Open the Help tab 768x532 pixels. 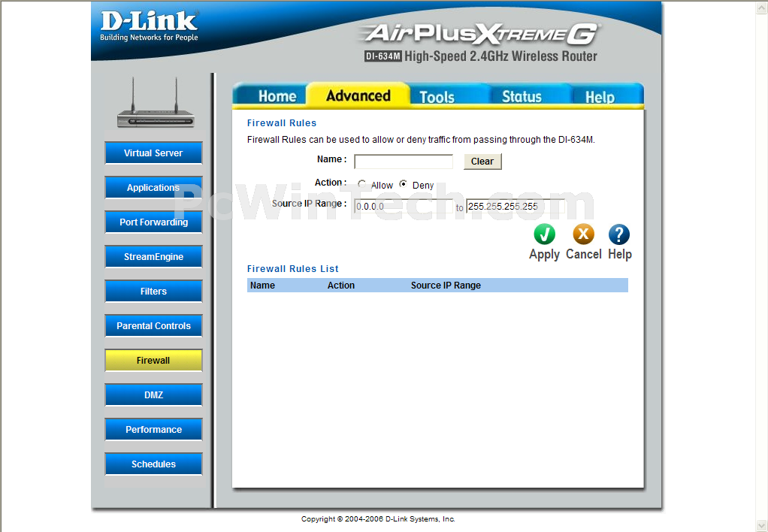(x=600, y=96)
